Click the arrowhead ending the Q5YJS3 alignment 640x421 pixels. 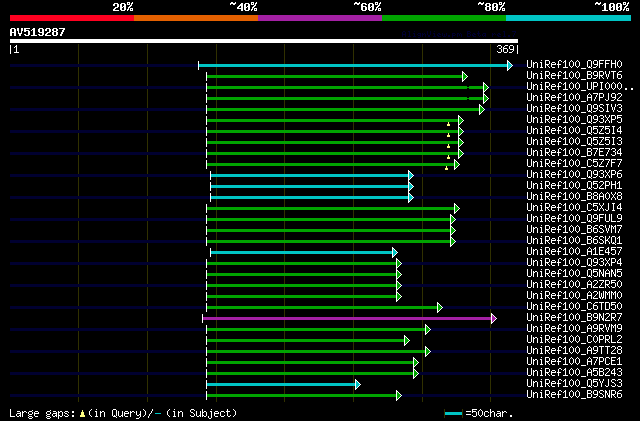click(358, 384)
